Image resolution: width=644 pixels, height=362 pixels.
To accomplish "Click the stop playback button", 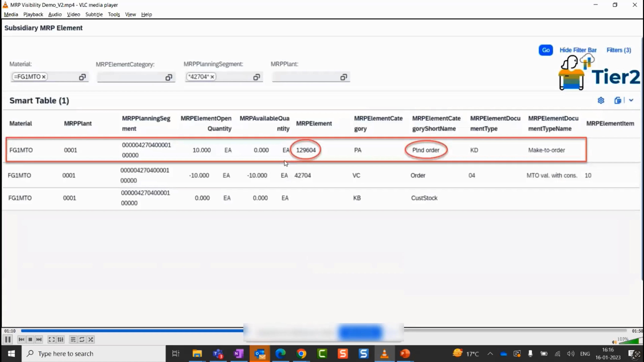I will pyautogui.click(x=30, y=340).
